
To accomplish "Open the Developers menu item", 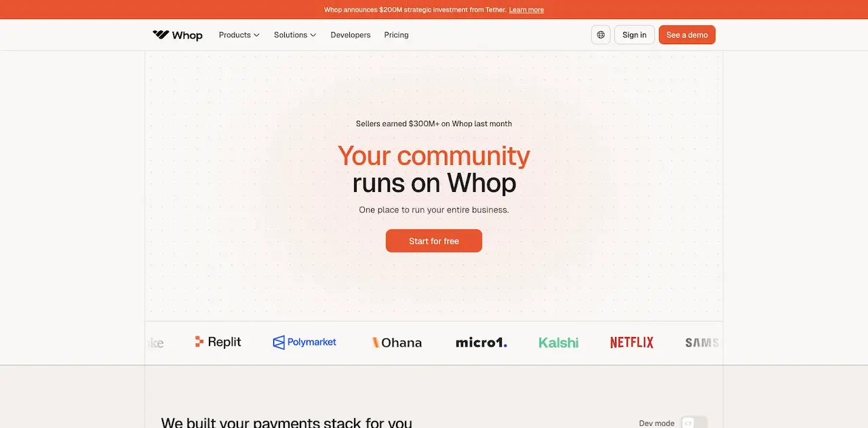I will [x=351, y=35].
